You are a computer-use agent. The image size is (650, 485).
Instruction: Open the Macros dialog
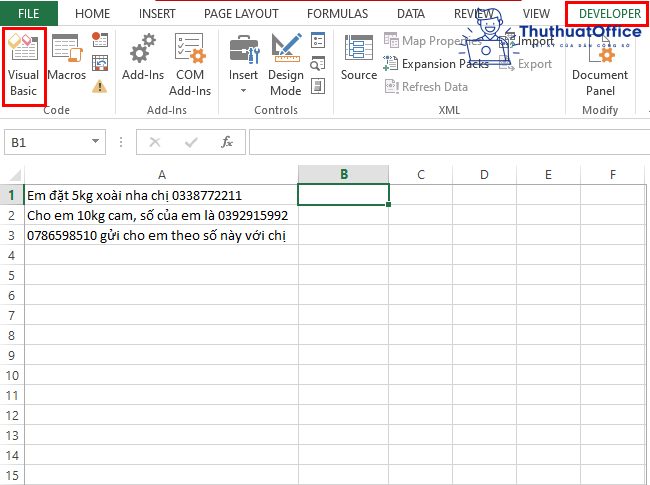tap(67, 58)
